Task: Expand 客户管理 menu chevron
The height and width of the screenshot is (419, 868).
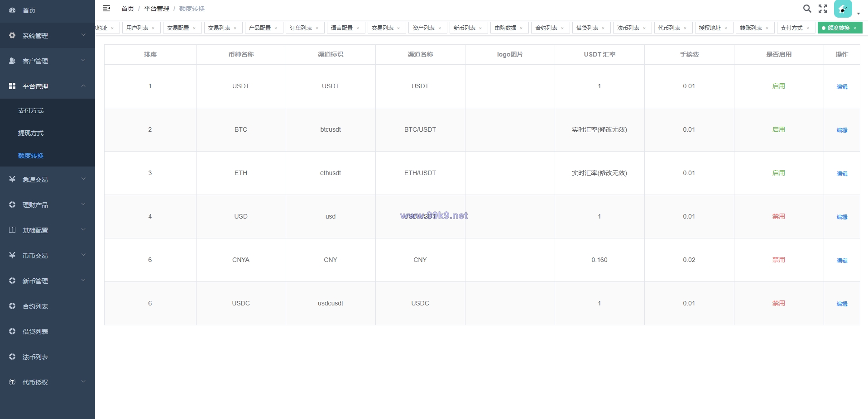Action: point(83,60)
